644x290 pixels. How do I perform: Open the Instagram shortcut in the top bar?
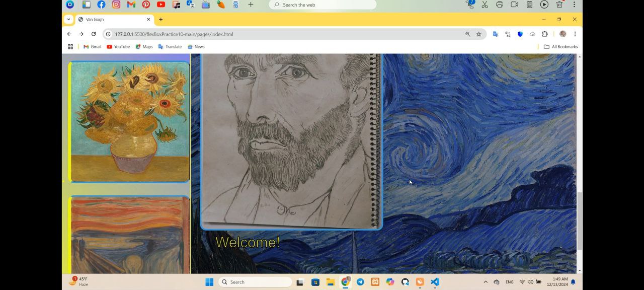pos(116,5)
